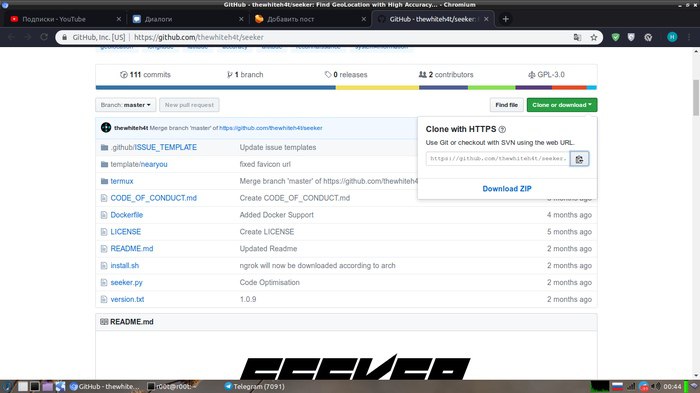
Task: View the 111 commits history
Action: click(x=146, y=75)
